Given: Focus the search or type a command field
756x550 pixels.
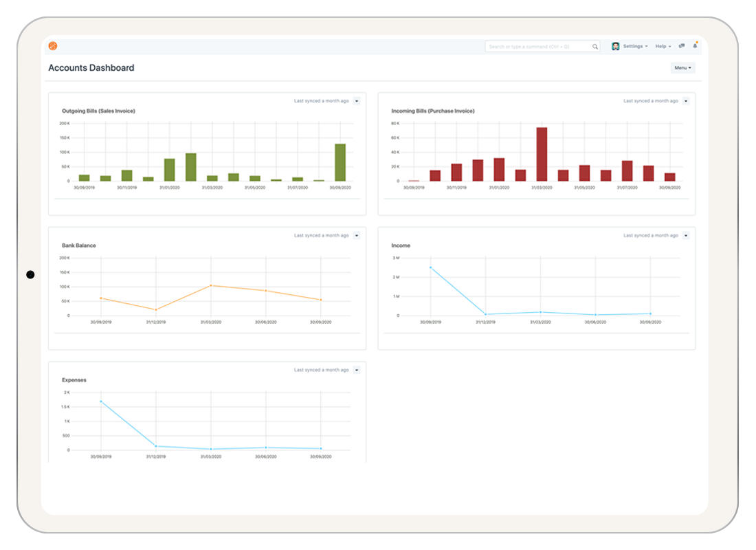Looking at the screenshot, I should 542,47.
